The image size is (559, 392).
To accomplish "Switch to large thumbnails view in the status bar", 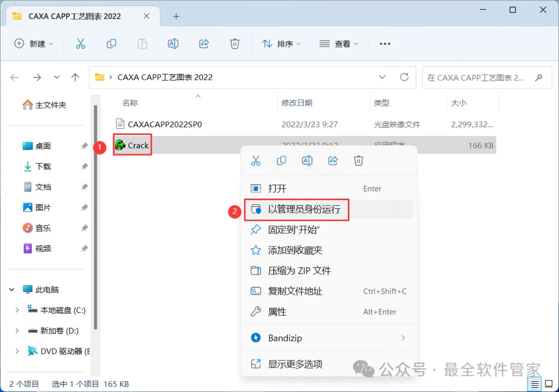I will pos(549,384).
